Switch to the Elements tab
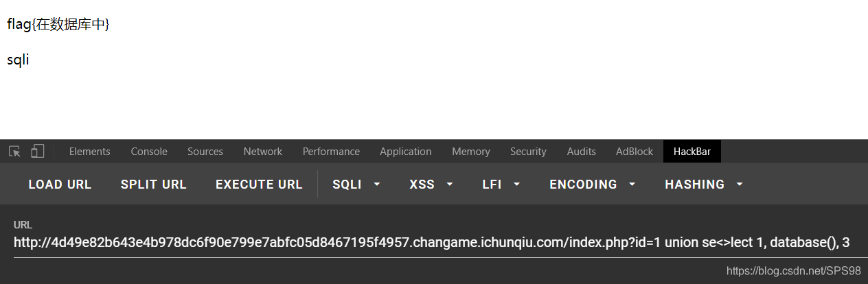The image size is (868, 284). (x=89, y=152)
